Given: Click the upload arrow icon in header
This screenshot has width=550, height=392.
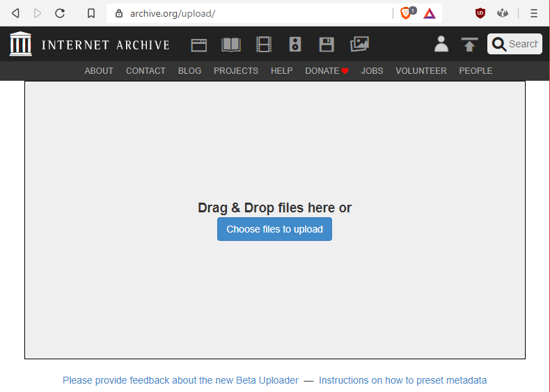Looking at the screenshot, I should click(469, 45).
